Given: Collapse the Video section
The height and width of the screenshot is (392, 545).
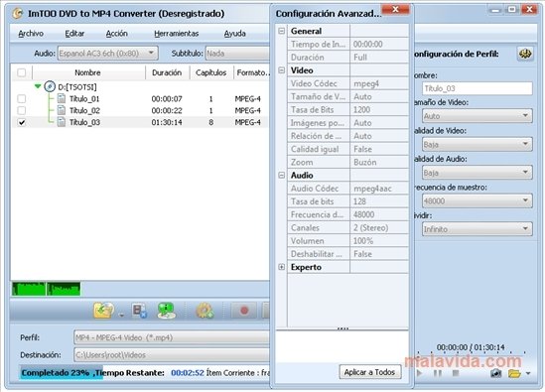Looking at the screenshot, I should 282,70.
